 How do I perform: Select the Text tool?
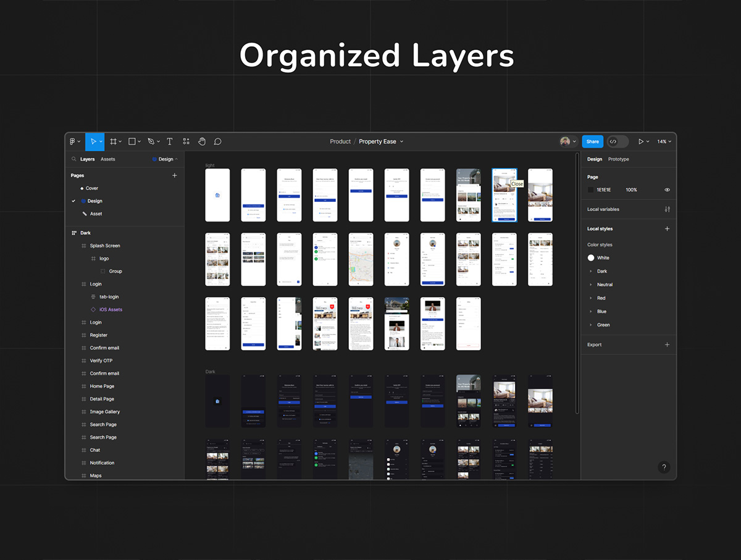point(170,141)
